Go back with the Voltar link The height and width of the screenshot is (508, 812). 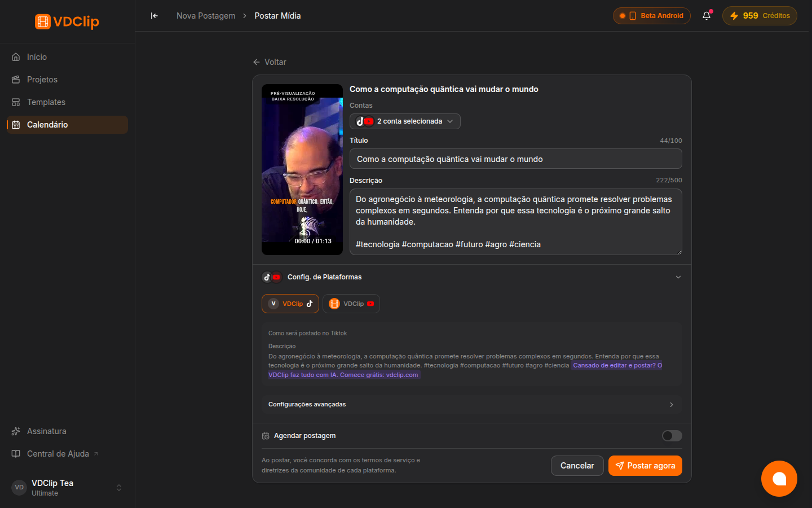click(x=270, y=62)
